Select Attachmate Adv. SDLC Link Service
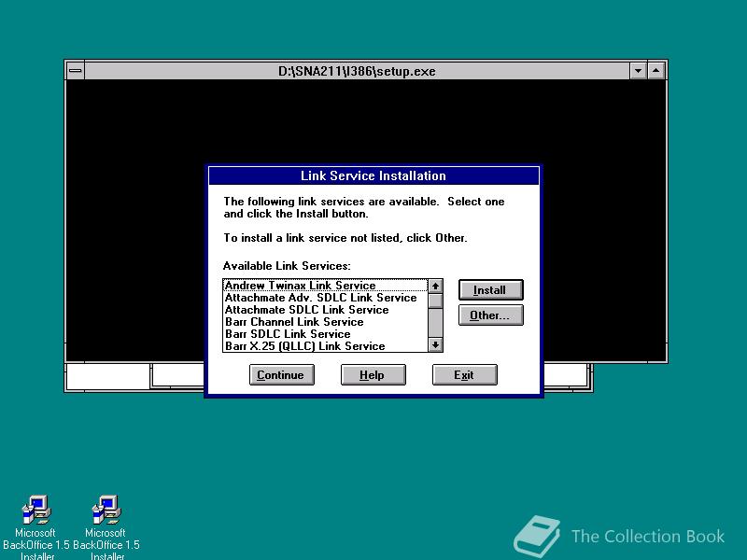The image size is (747, 560). point(325,298)
